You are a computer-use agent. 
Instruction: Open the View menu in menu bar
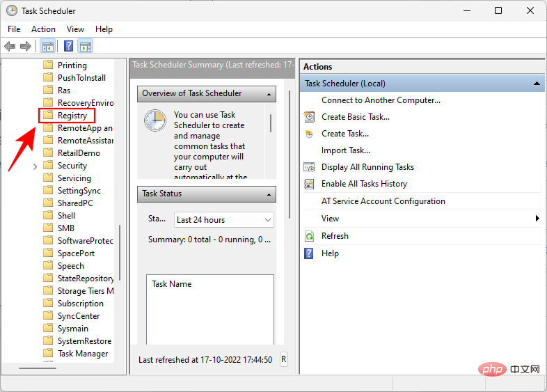pos(75,29)
